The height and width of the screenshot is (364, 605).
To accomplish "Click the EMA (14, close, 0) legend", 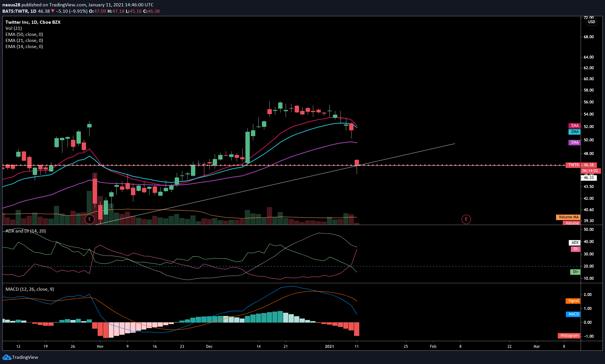I will (x=24, y=47).
